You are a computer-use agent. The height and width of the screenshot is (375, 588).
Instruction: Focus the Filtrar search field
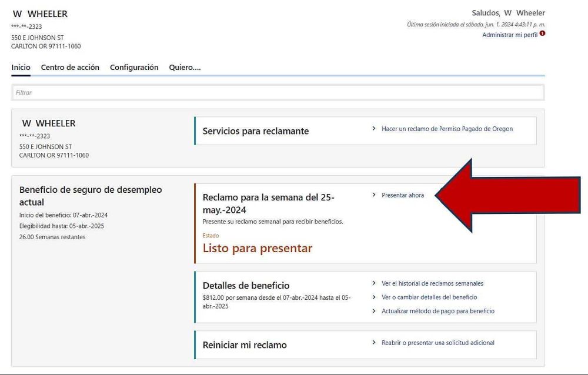click(278, 93)
